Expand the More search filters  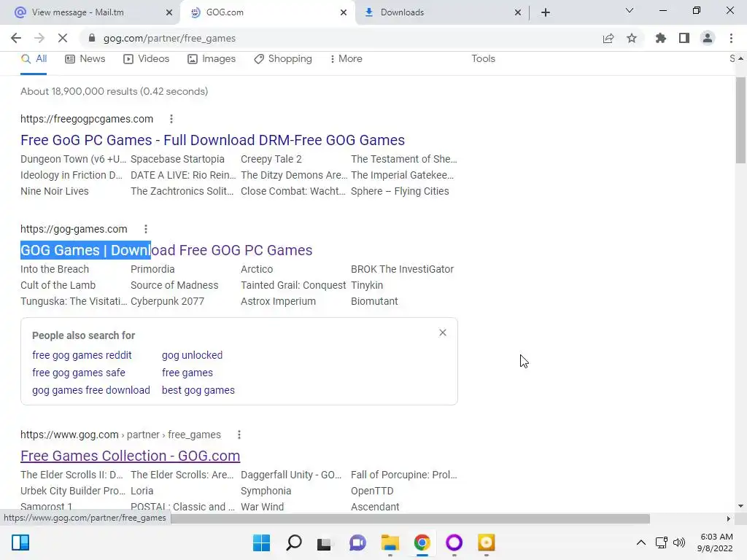347,58
